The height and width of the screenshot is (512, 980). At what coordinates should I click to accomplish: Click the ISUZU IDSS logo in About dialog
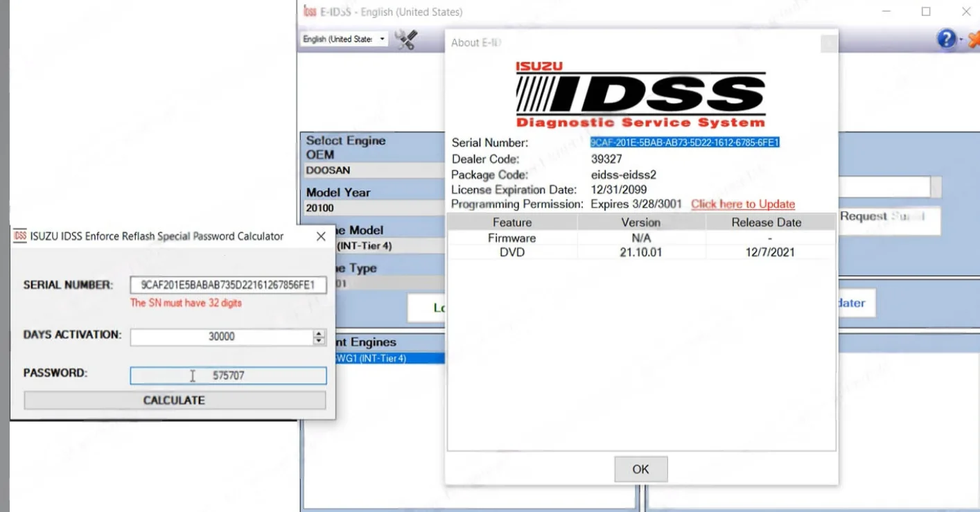[x=640, y=95]
